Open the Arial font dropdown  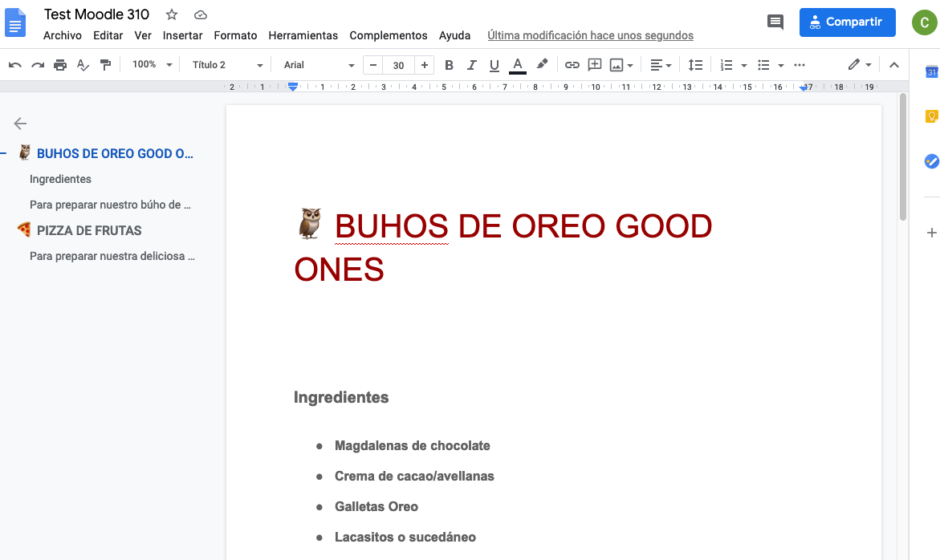(319, 65)
